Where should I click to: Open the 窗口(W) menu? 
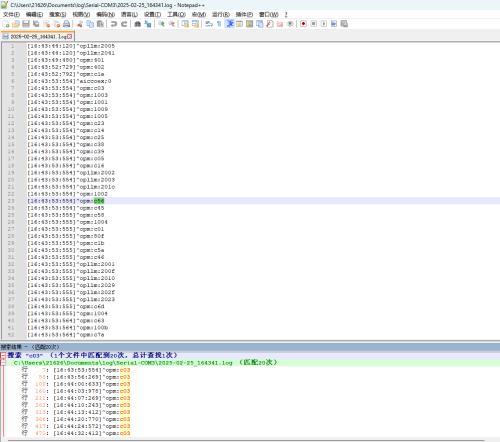point(269,14)
